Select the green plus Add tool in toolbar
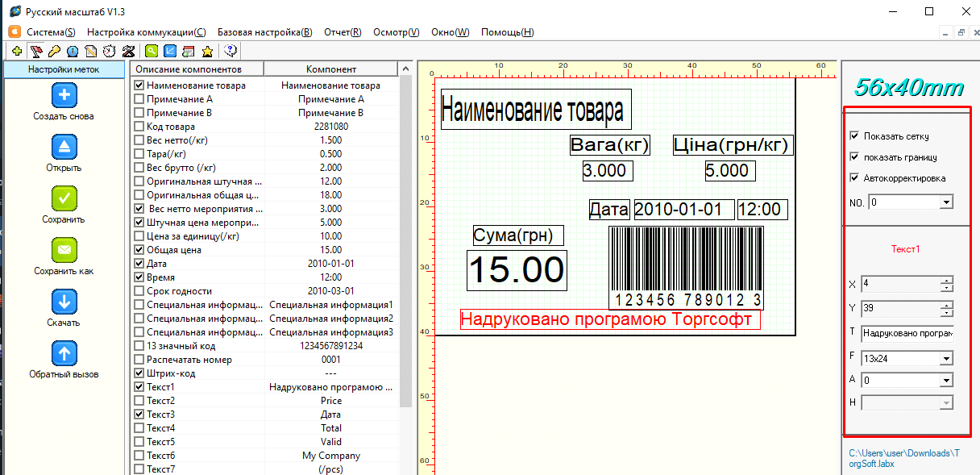Screen dimensions: 980x475 click(x=16, y=51)
